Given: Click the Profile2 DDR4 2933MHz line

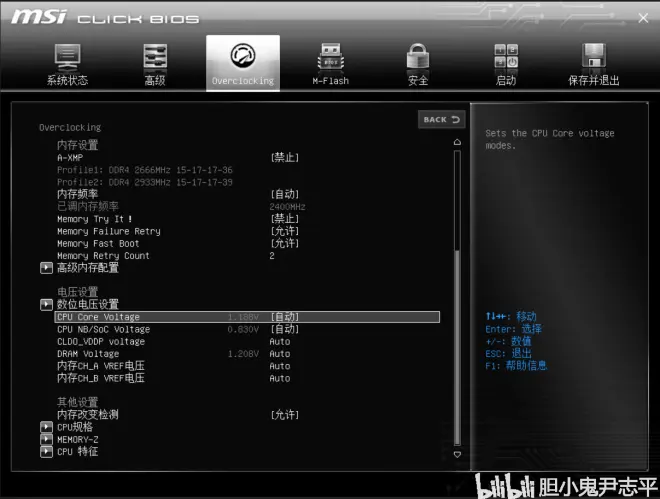Looking at the screenshot, I should (145, 182).
